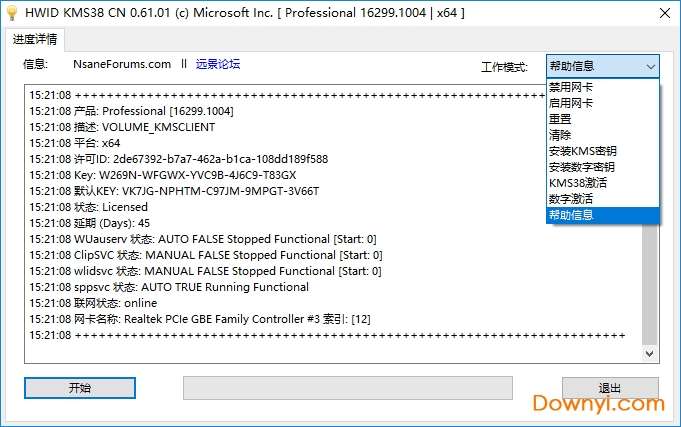Image resolution: width=681 pixels, height=427 pixels.
Task: Select 安装数字密钥 option
Action: tap(603, 167)
